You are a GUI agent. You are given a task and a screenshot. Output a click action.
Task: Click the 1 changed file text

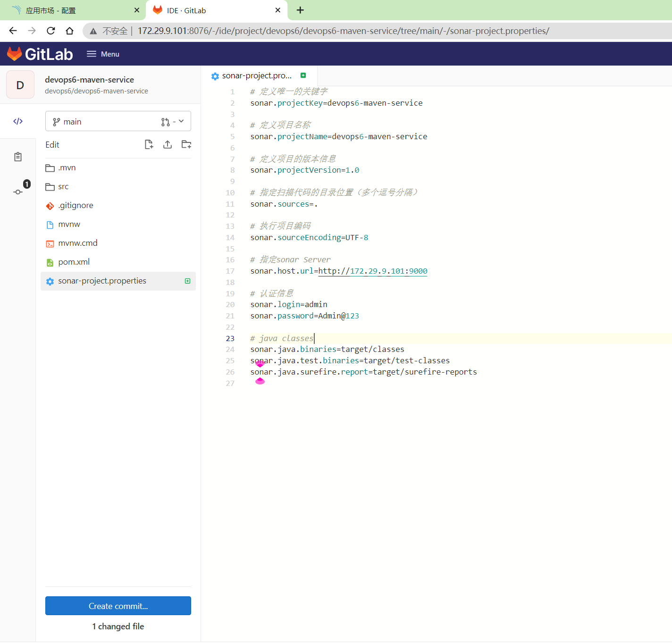[118, 626]
